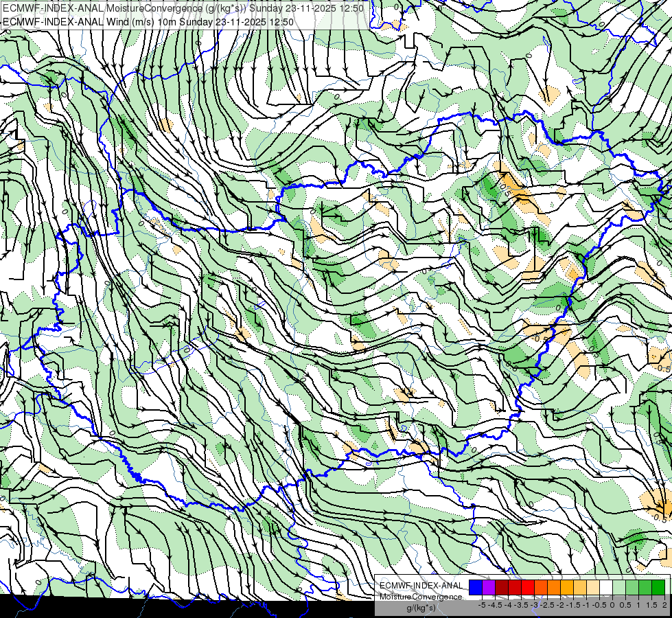This screenshot has height=618, width=672.
Task: Click the '-2.5' tick label in legend
Action: (547, 605)
